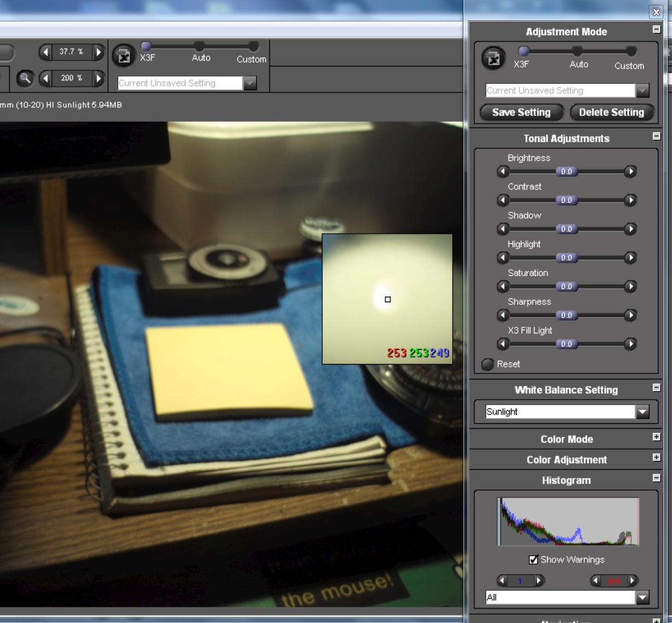Click the Contrast slider handle

coord(566,200)
